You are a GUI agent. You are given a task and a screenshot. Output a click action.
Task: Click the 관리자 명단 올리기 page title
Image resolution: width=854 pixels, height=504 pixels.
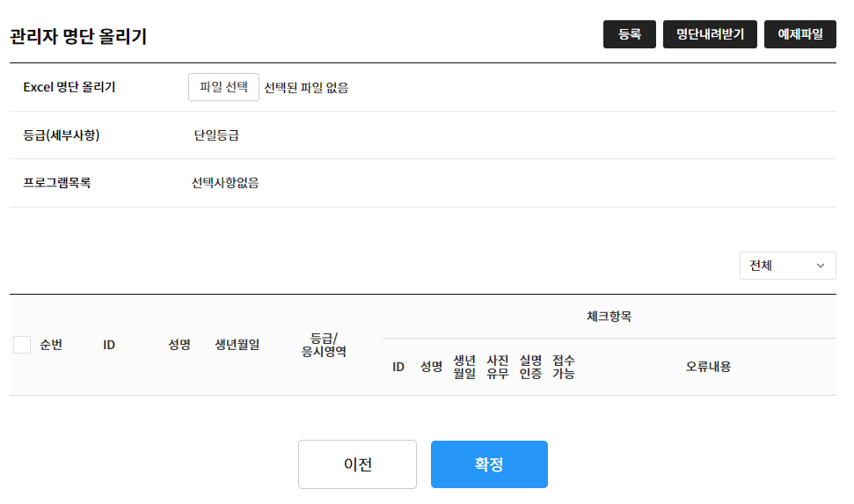(x=78, y=36)
